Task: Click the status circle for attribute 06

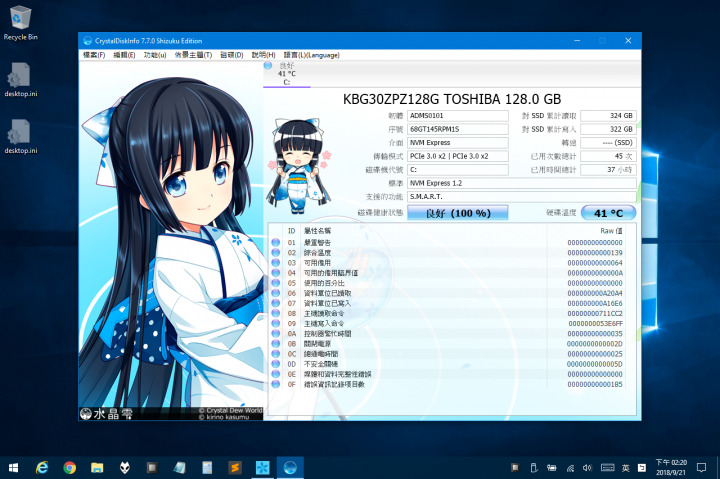Action: pyautogui.click(x=276, y=293)
